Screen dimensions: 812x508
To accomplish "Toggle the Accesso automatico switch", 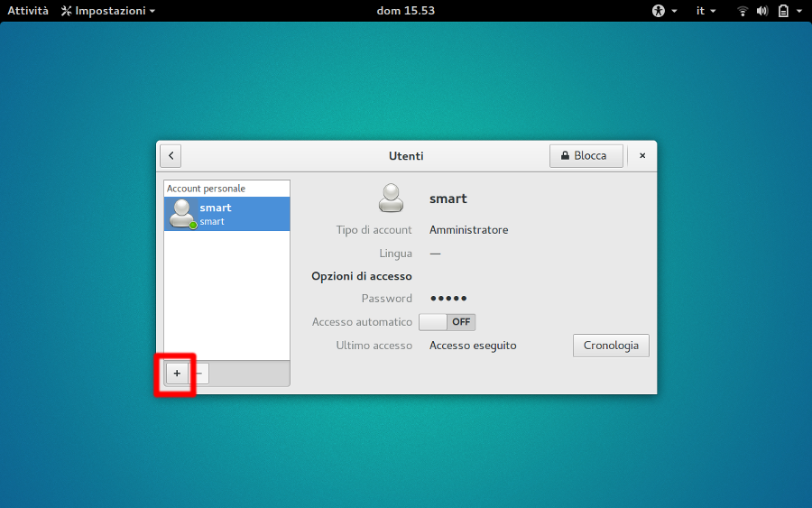I will tap(447, 322).
